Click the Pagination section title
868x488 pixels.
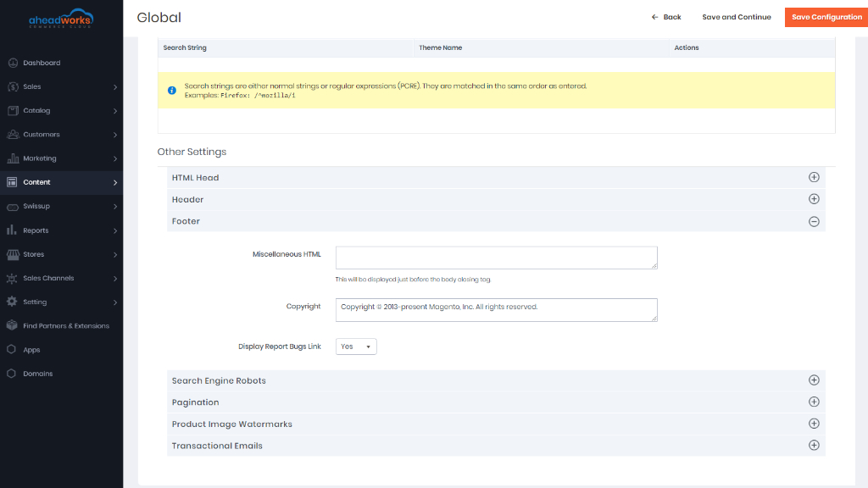pyautogui.click(x=195, y=402)
